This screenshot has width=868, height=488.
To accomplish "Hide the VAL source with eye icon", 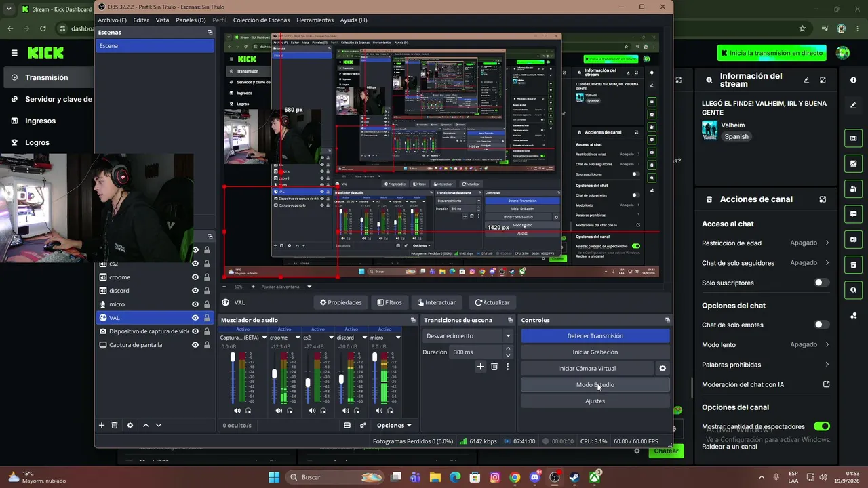I will click(195, 318).
